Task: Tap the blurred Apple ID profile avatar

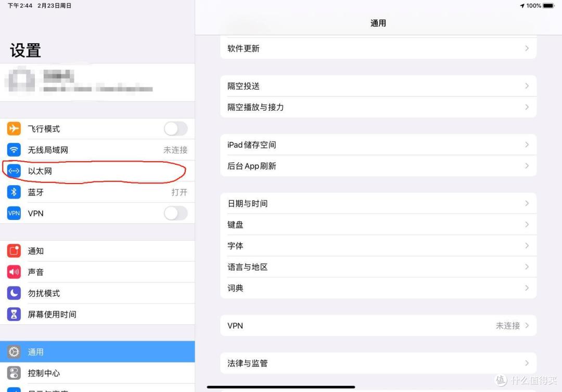Action: tap(21, 81)
